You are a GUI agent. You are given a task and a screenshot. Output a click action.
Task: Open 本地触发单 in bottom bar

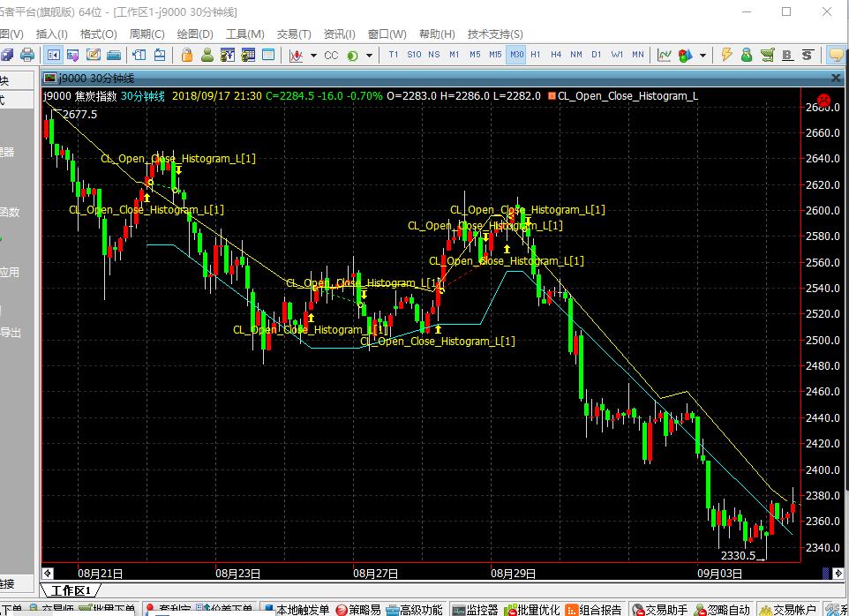(x=297, y=610)
